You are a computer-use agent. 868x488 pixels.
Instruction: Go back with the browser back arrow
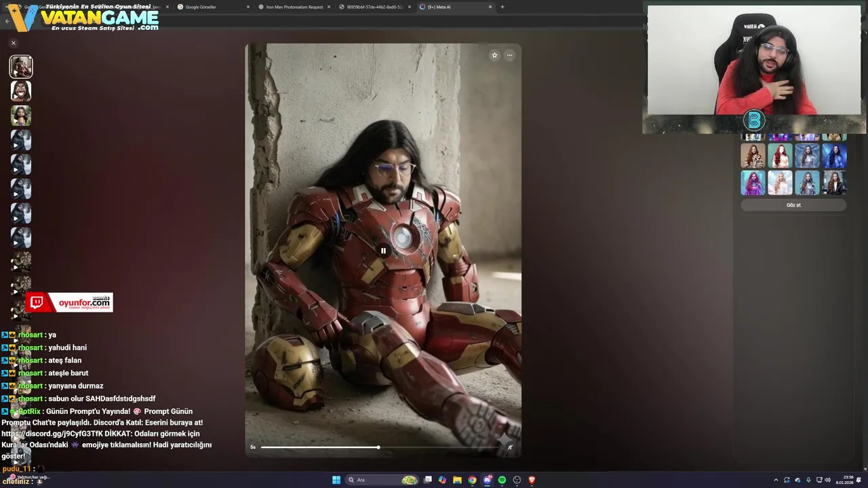tap(7, 21)
